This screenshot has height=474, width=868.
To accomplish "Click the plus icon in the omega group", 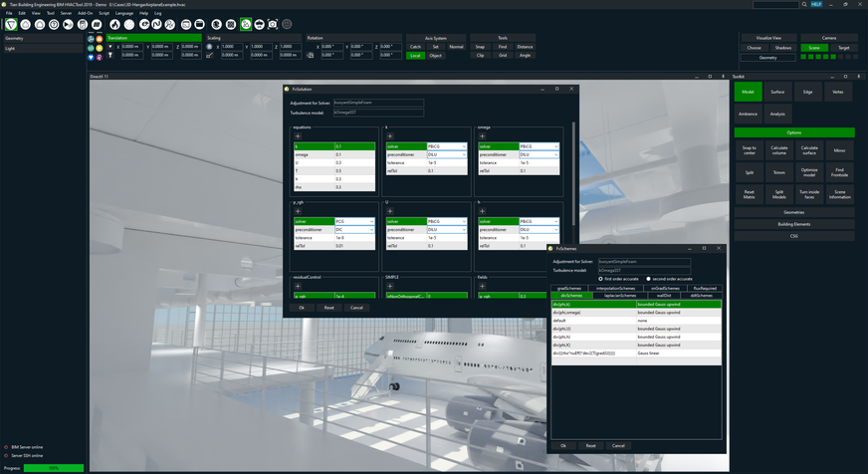I will (482, 136).
